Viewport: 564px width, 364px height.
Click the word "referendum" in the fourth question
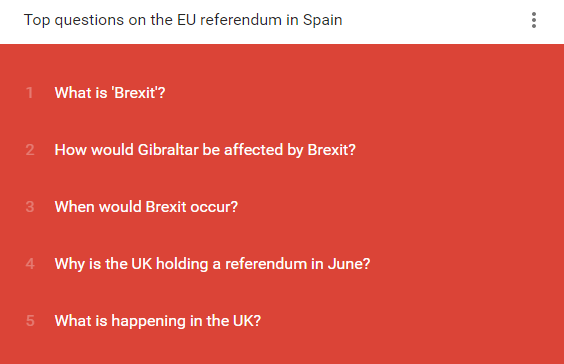[x=266, y=264]
